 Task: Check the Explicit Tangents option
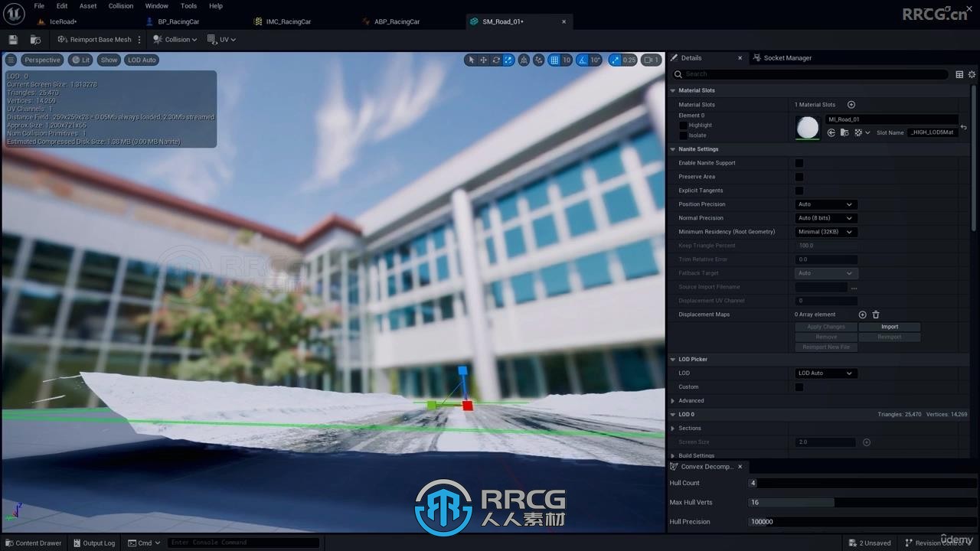point(799,191)
